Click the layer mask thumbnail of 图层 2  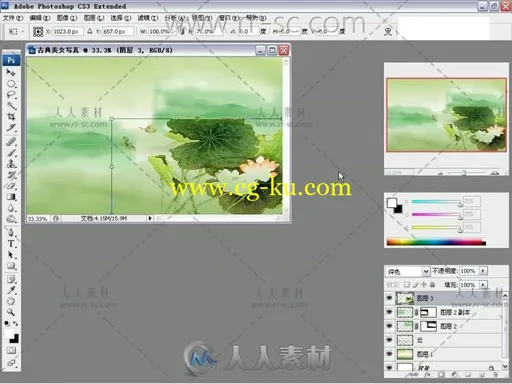tap(429, 326)
